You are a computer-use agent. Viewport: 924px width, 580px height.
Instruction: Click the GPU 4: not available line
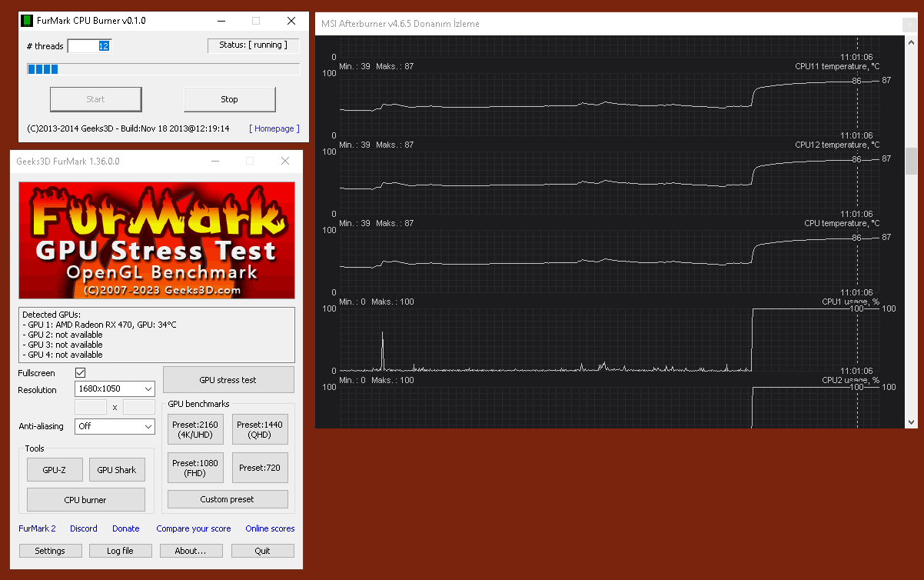pyautogui.click(x=62, y=355)
